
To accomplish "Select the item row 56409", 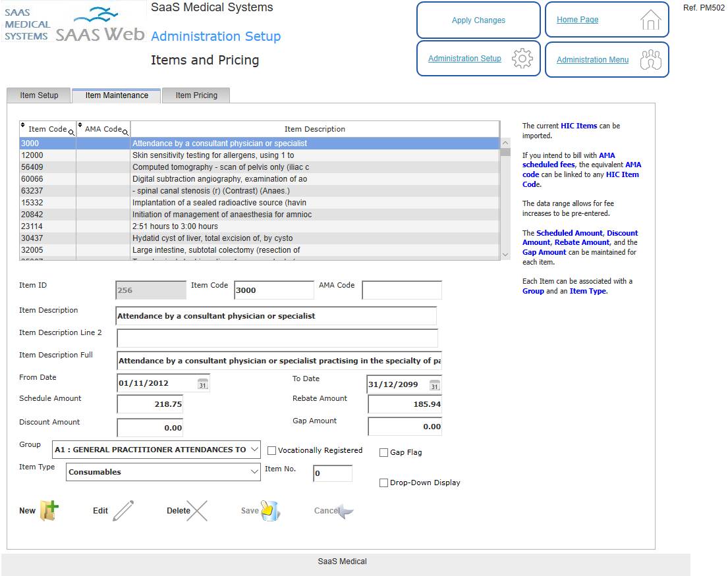I will [260, 167].
